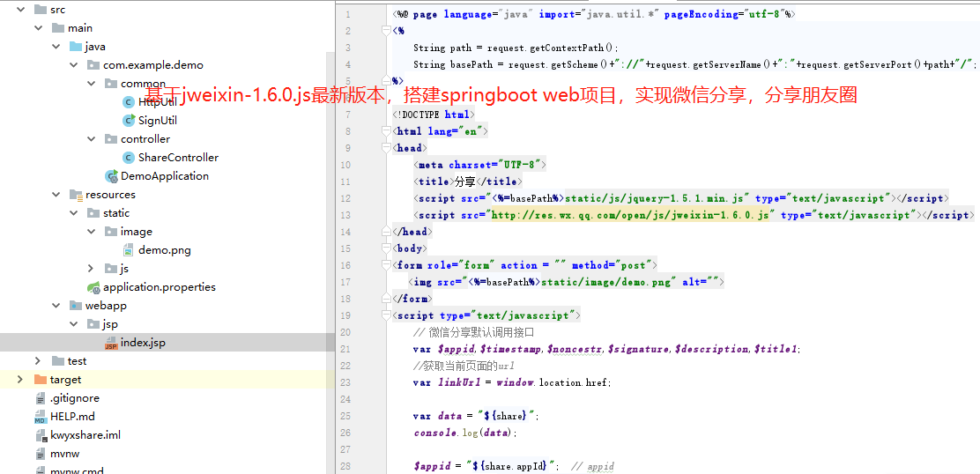Expand the test folder arrow
980x474 pixels.
tap(39, 361)
